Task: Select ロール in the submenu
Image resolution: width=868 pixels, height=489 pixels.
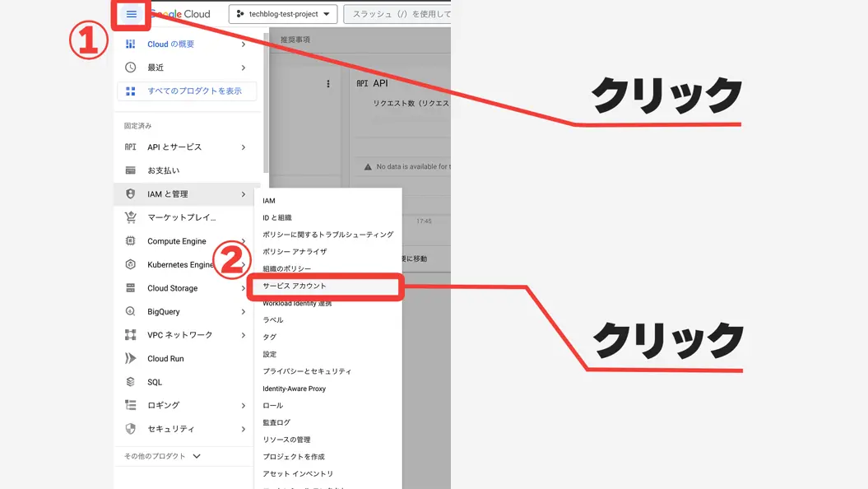Action: click(x=273, y=406)
